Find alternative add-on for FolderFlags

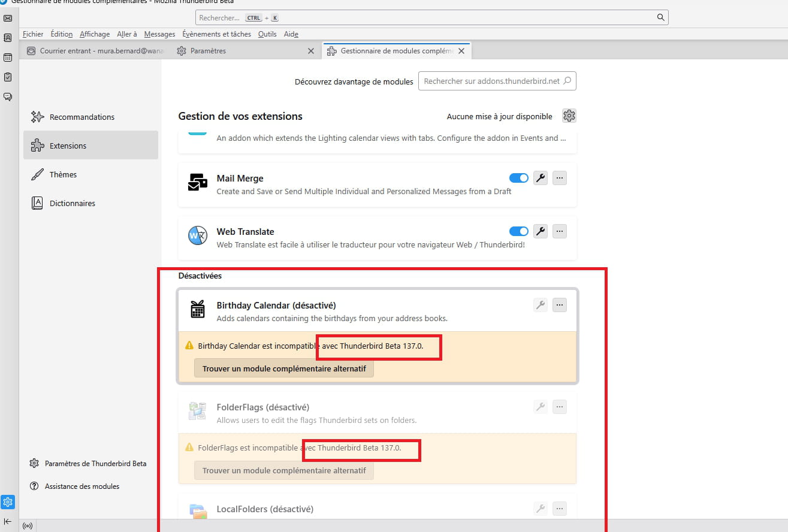[x=284, y=470]
